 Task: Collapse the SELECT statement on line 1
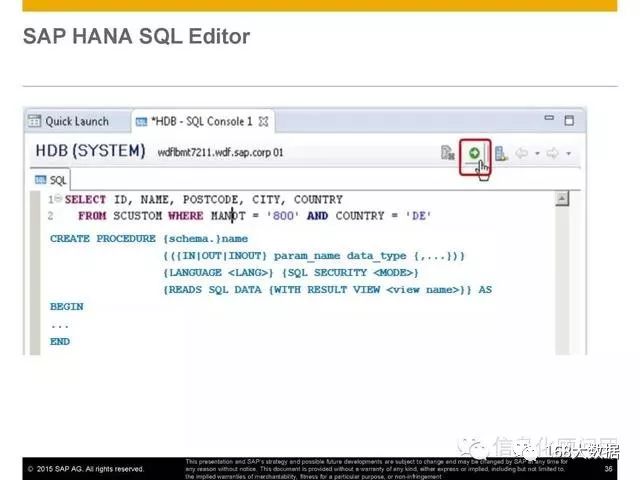[x=58, y=198]
